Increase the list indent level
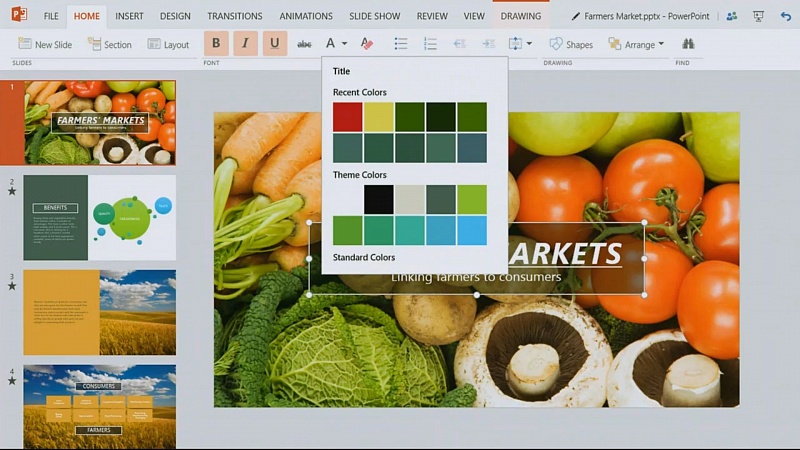This screenshot has height=450, width=800. click(488, 44)
